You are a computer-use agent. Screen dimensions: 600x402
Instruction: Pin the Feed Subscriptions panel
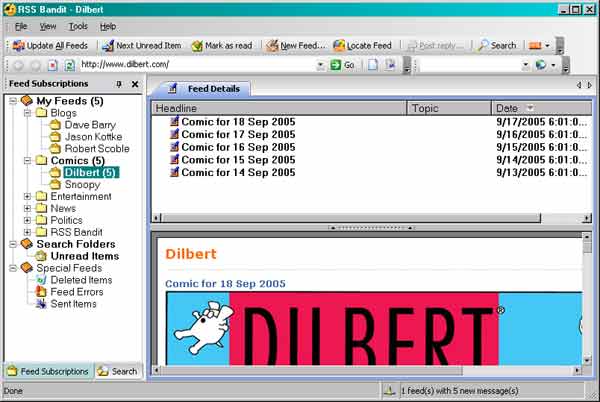pos(119,84)
